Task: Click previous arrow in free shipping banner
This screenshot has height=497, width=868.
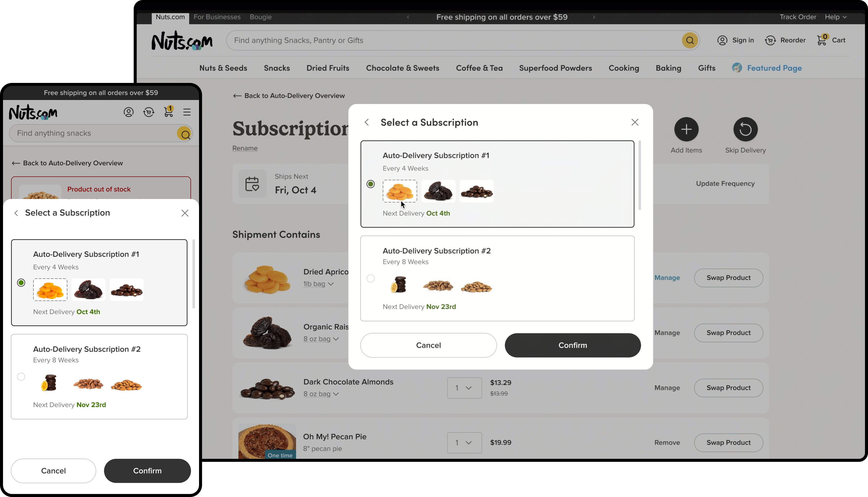Action: pyautogui.click(x=408, y=17)
